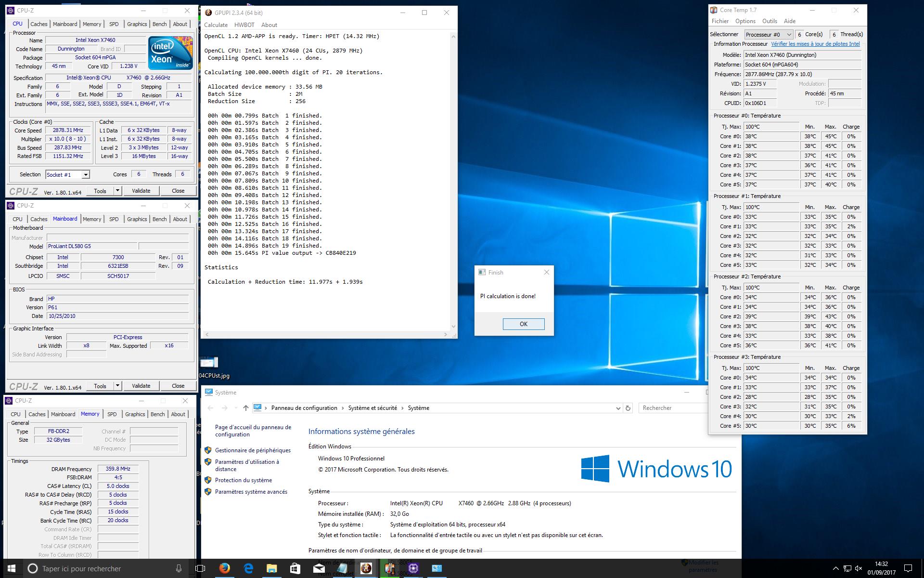Click the Windows 10 logo in the Système window
924x578 pixels.
(x=656, y=469)
